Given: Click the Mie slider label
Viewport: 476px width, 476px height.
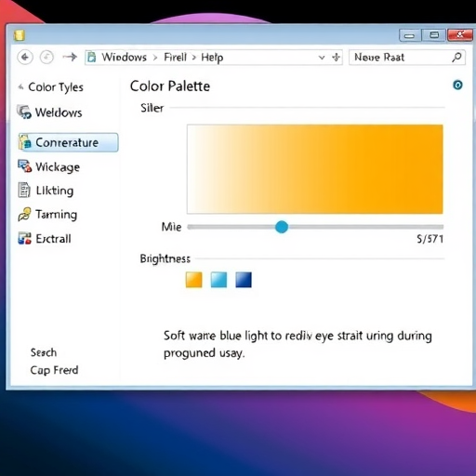Looking at the screenshot, I should coord(171,227).
